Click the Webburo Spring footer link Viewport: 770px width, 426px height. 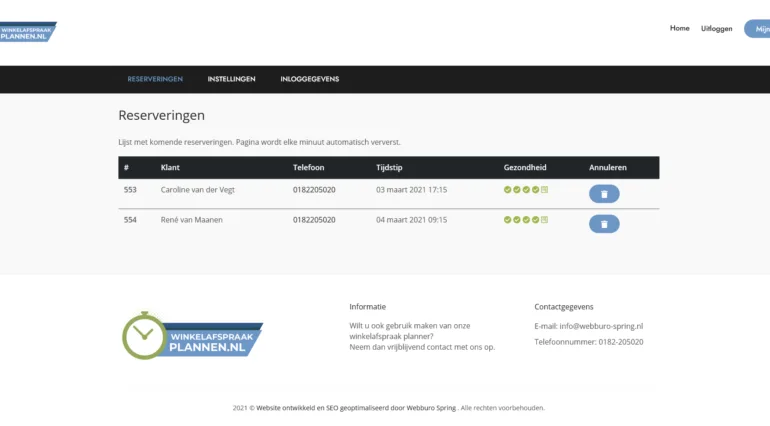pos(431,408)
